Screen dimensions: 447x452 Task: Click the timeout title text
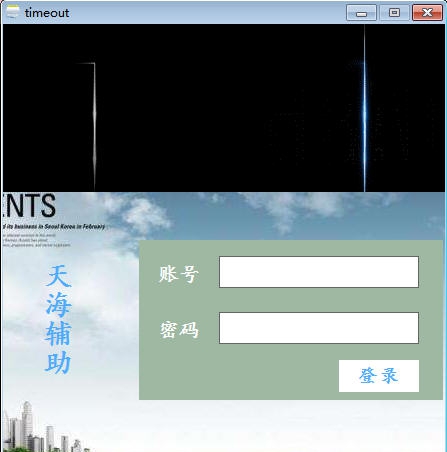(47, 13)
